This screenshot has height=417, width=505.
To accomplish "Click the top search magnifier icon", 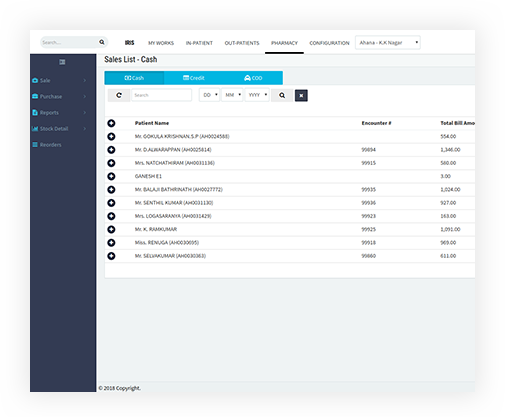I will [x=102, y=42].
